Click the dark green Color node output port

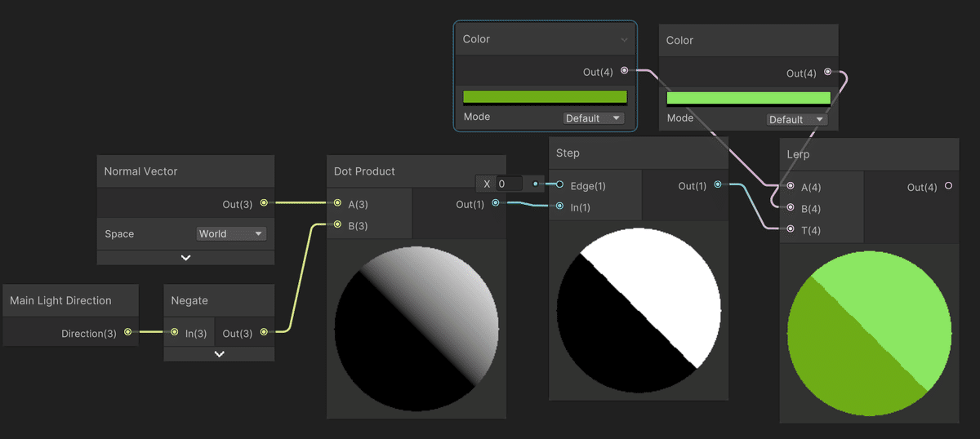(625, 71)
